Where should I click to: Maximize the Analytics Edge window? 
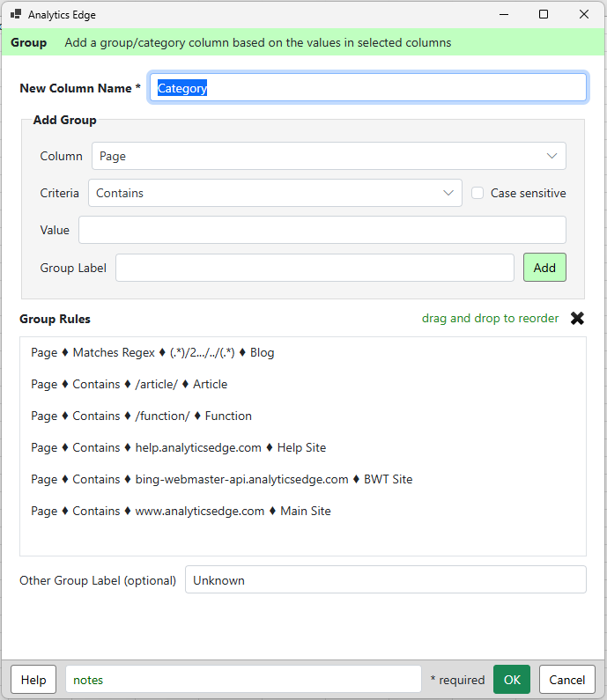click(544, 14)
